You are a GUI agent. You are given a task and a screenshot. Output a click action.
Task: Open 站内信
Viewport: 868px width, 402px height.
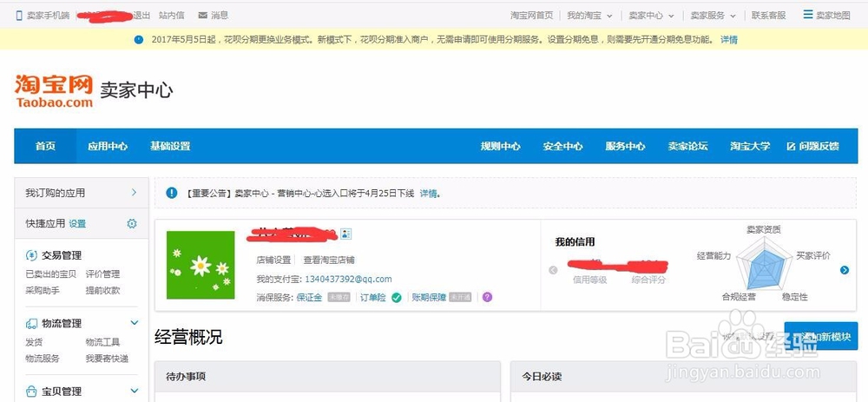point(171,16)
